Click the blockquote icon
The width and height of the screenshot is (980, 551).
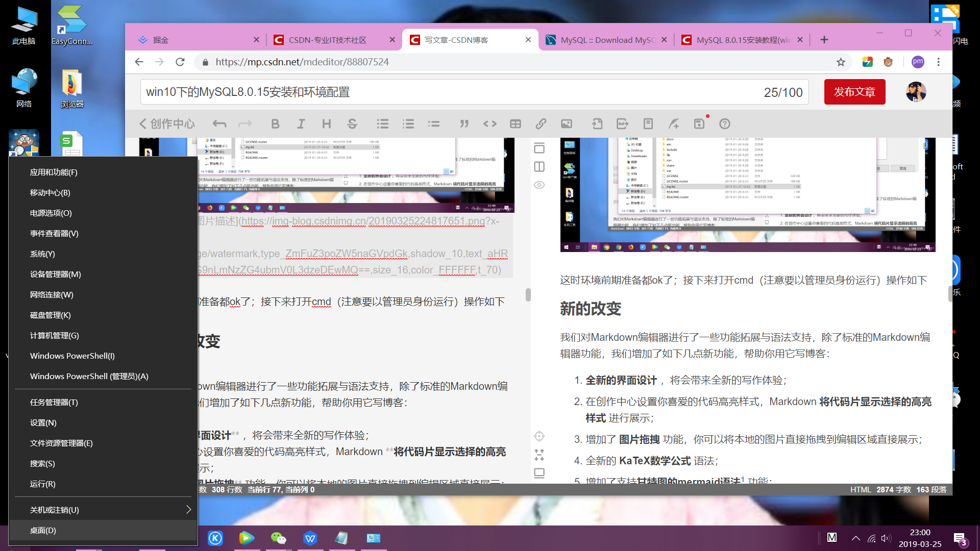point(464,123)
